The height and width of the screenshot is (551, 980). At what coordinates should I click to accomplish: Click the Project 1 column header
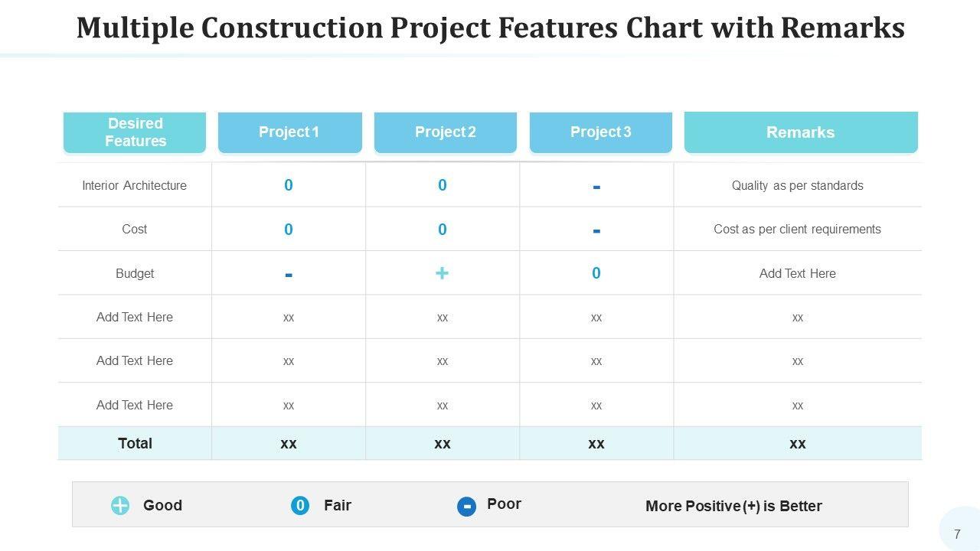point(289,132)
